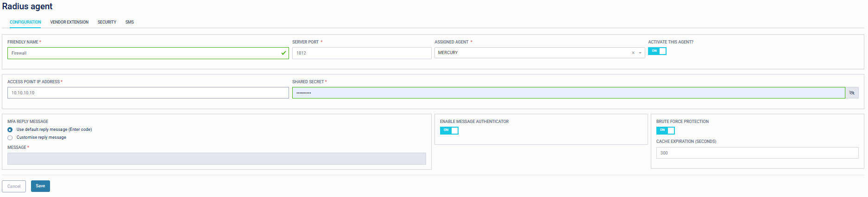Show the hidden shared secret
Screen dimensions: 868x197
[x=852, y=93]
